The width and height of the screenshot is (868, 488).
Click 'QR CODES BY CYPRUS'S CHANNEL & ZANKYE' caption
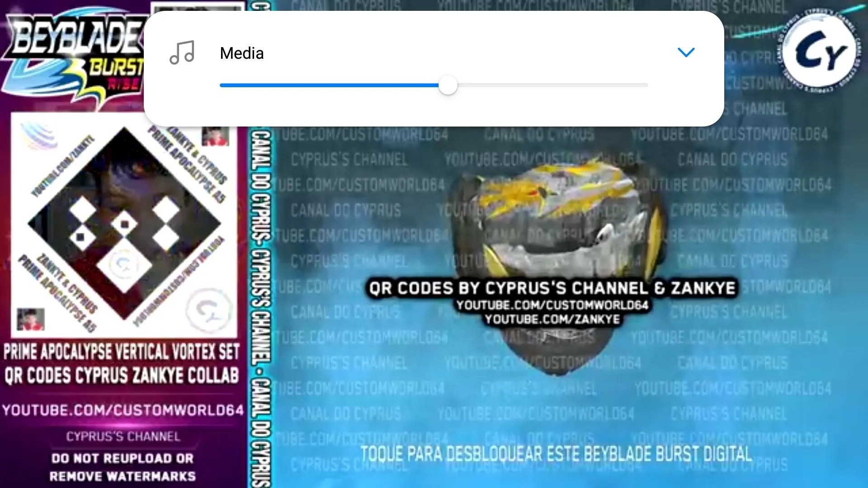(552, 288)
